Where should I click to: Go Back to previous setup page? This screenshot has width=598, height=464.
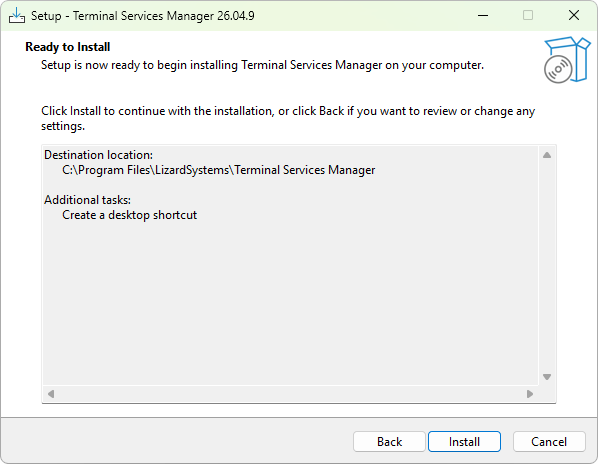tap(389, 442)
